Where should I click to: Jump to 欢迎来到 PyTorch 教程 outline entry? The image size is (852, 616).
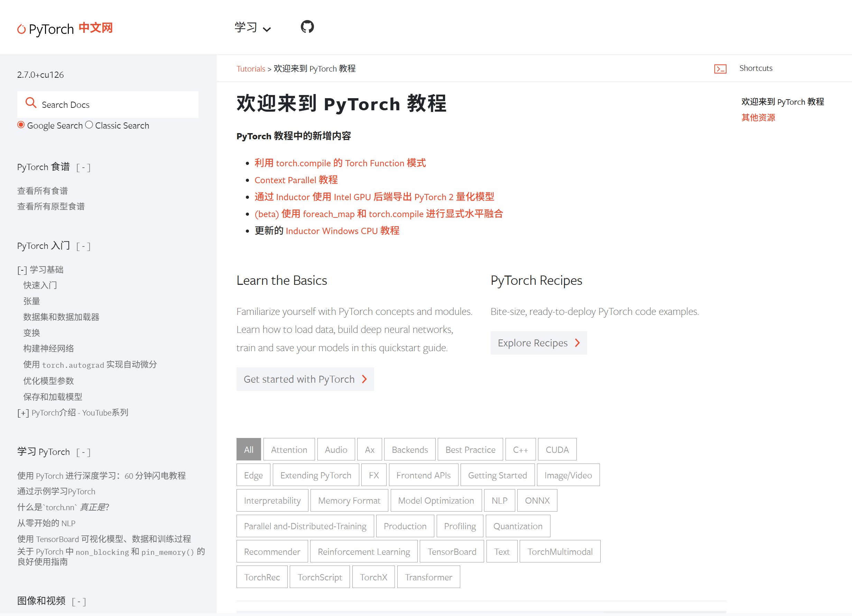point(782,102)
